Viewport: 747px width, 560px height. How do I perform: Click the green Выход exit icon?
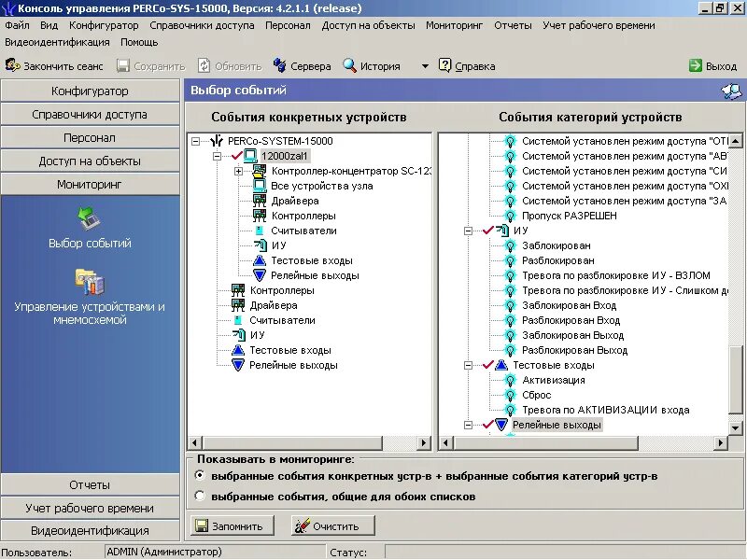pyautogui.click(x=695, y=65)
